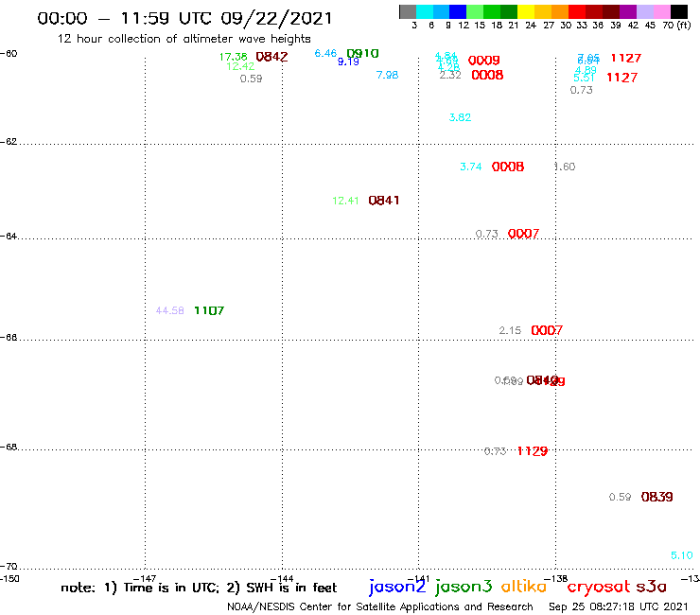Click the 1127 stamp beside 5.51
The image size is (700, 615).
621,78
